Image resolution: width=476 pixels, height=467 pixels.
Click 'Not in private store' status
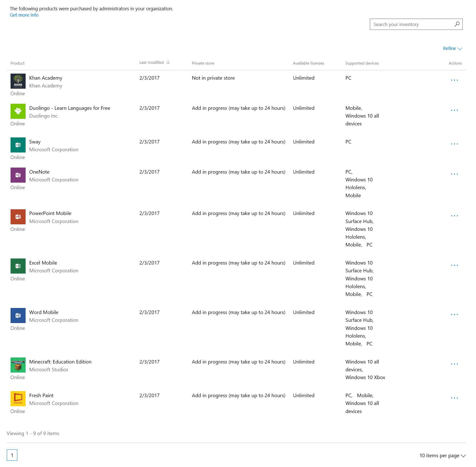(x=213, y=78)
